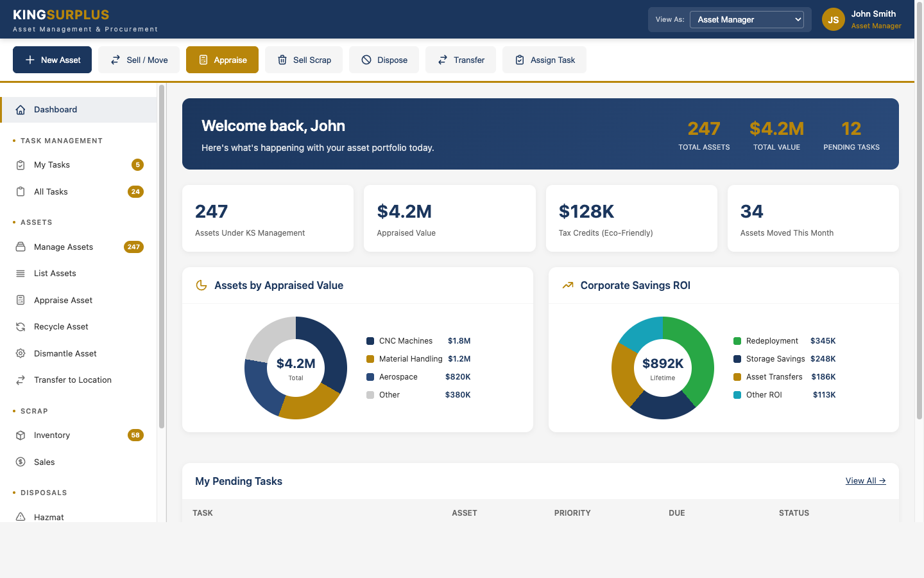Follow the View All tasks link
Viewport: 924px width, 578px height.
pos(865,481)
